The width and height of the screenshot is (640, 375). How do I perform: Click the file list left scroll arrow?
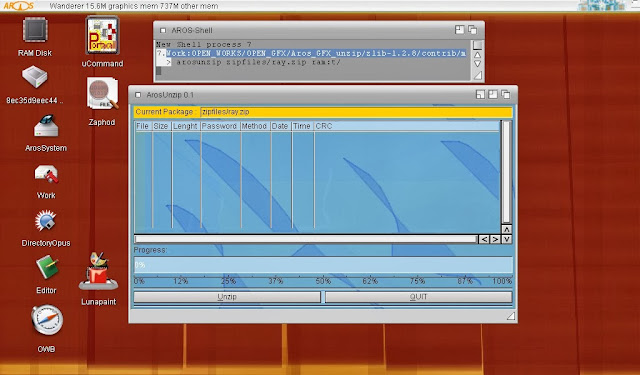click(x=484, y=239)
